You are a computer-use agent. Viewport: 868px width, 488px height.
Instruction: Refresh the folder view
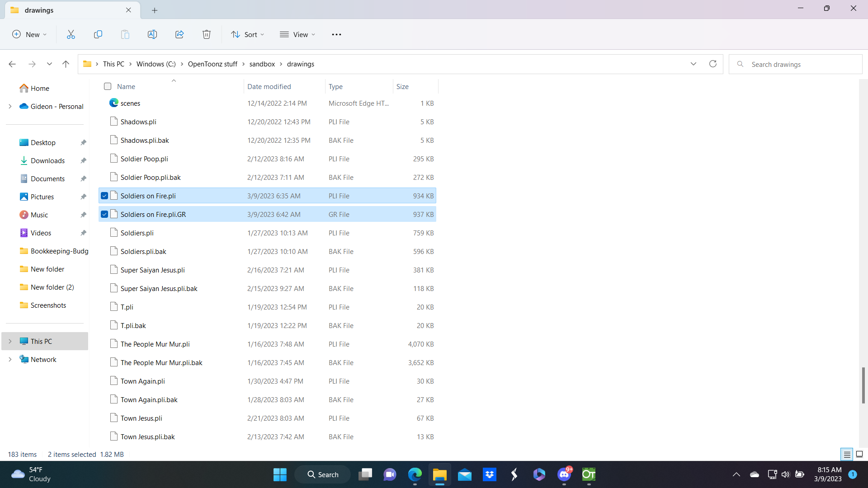[713, 64]
